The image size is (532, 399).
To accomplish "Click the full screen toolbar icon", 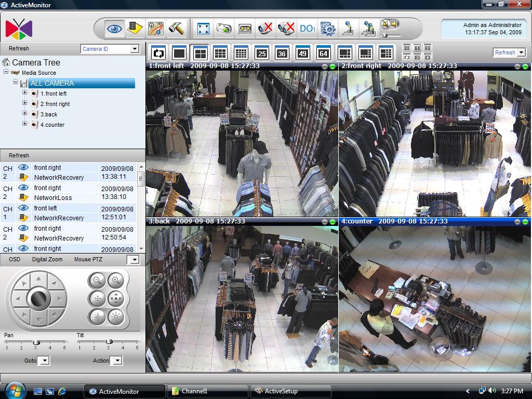I will point(203,28).
